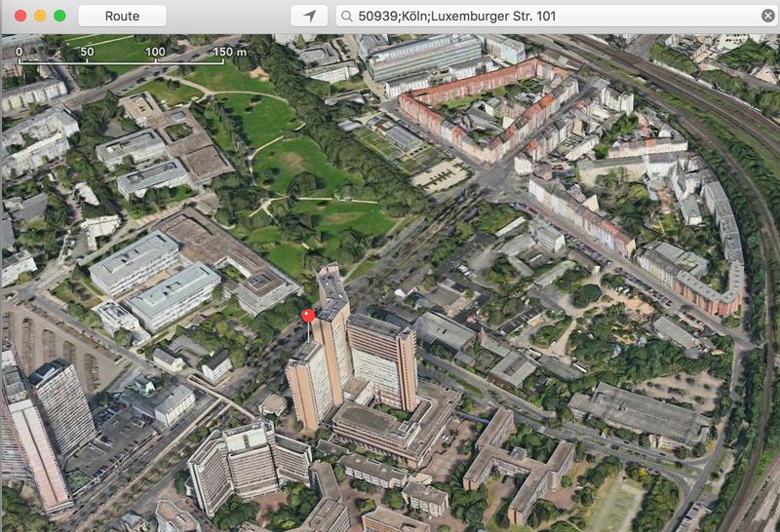Click the red close window button
Screen dimensions: 780x532
(20, 16)
